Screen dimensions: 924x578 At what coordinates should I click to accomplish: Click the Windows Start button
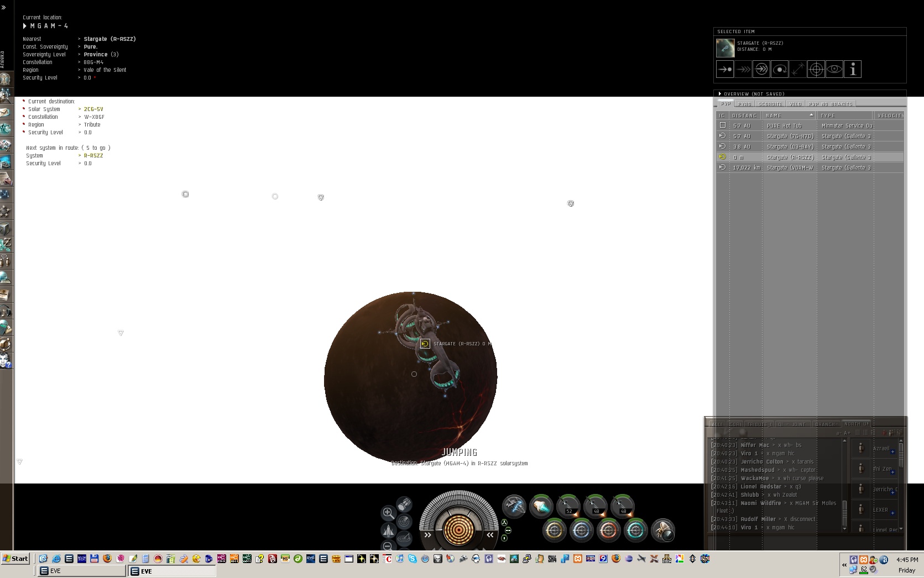[15, 559]
